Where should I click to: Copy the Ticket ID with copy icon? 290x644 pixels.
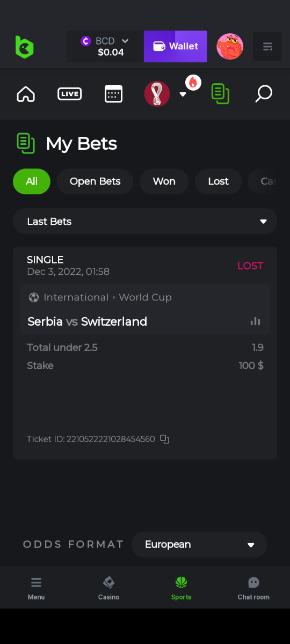point(165,439)
